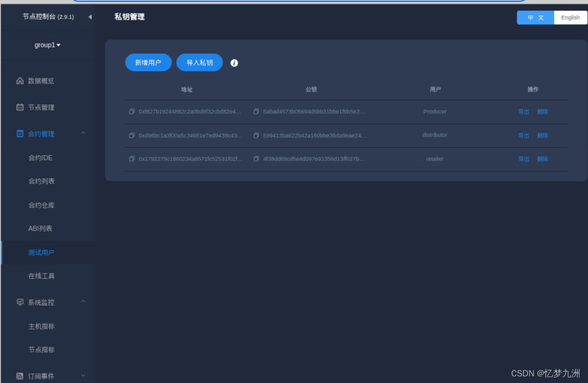Viewport: 588px width, 383px height.
Task: Copy the Producer public key
Action: [x=256, y=112]
